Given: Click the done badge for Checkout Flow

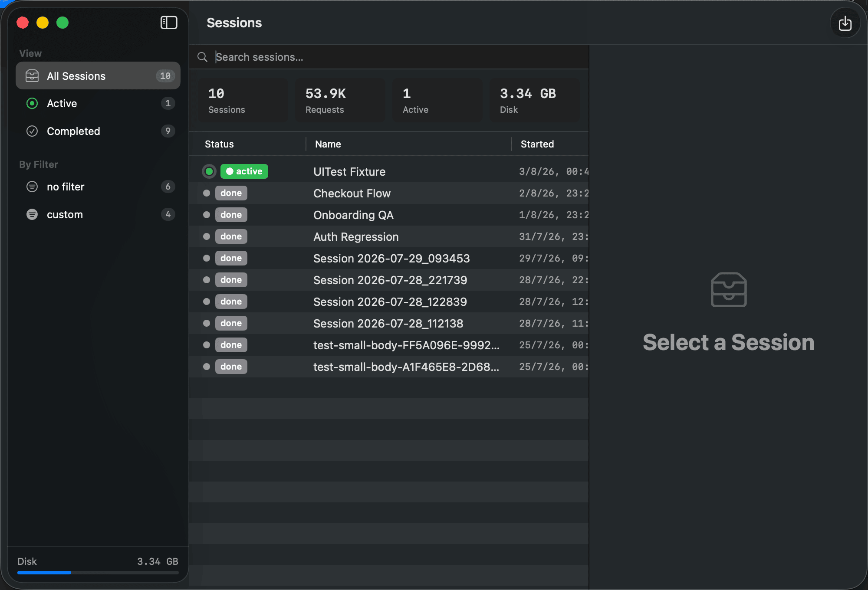Looking at the screenshot, I should point(231,193).
